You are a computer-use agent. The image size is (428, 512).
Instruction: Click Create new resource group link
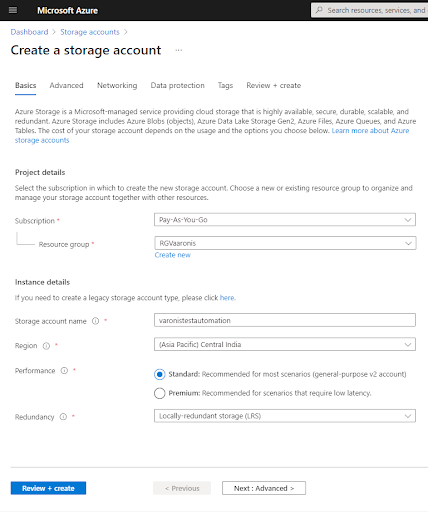tap(172, 255)
